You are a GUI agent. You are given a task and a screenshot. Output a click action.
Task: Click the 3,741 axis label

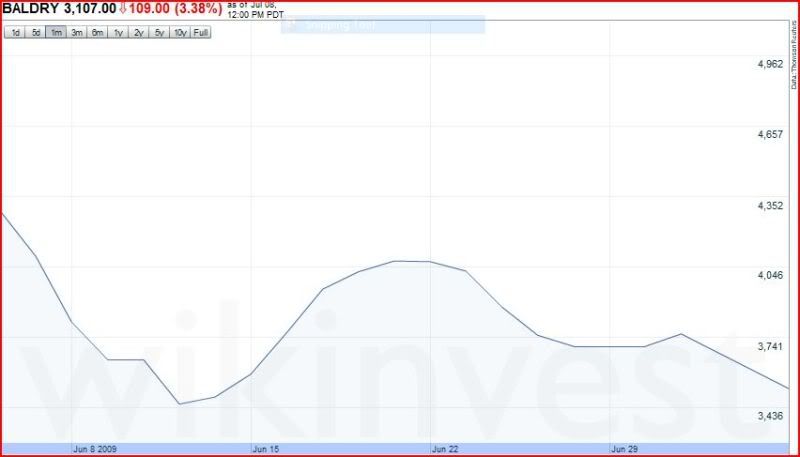tap(770, 346)
